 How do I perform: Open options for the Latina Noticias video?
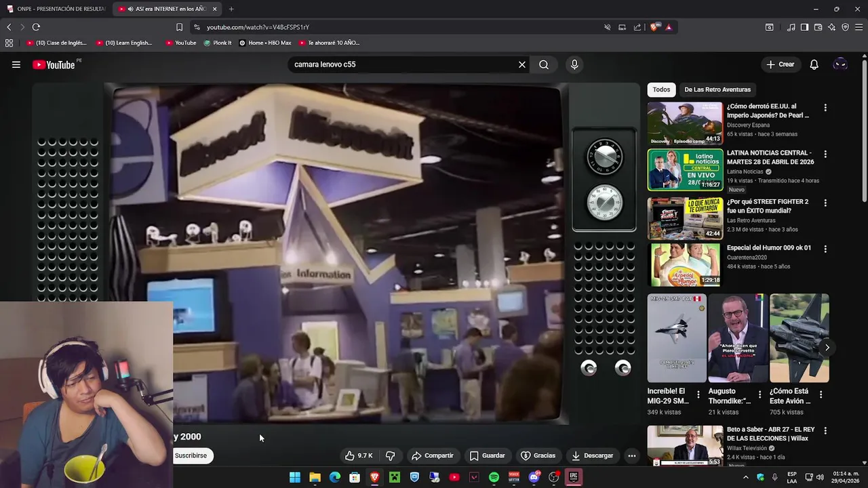(x=825, y=154)
